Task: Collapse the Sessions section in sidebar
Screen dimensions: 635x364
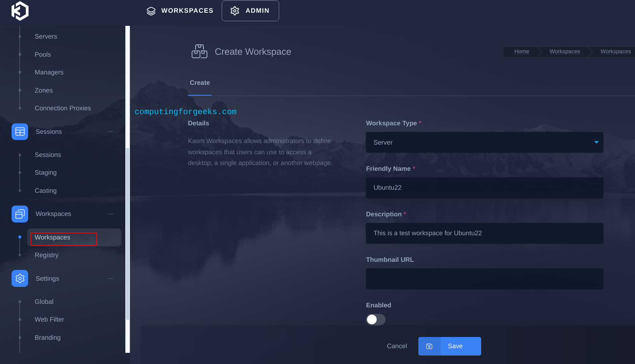Action: 110,131
